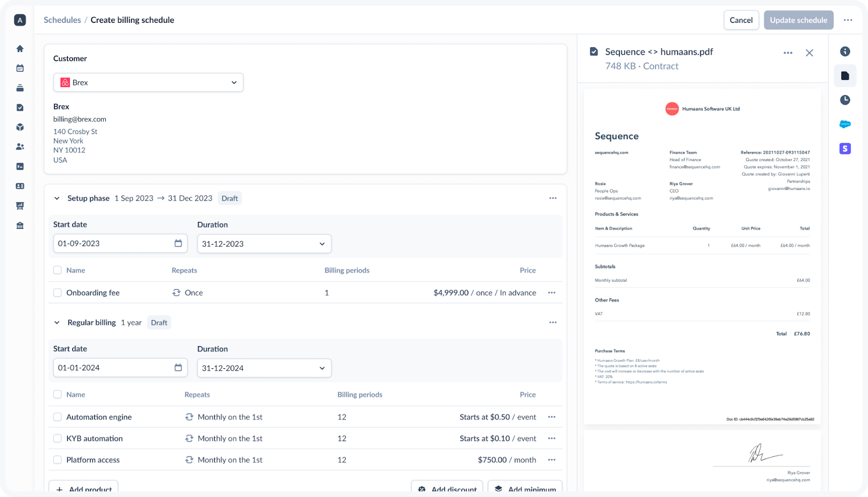Open the customers people sidebar icon
Image resolution: width=868 pixels, height=497 pixels.
click(x=20, y=146)
